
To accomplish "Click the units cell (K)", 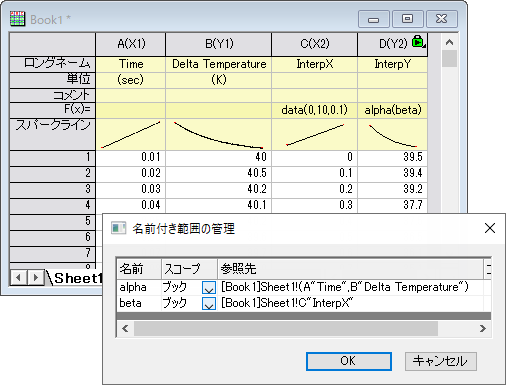I will (x=219, y=80).
